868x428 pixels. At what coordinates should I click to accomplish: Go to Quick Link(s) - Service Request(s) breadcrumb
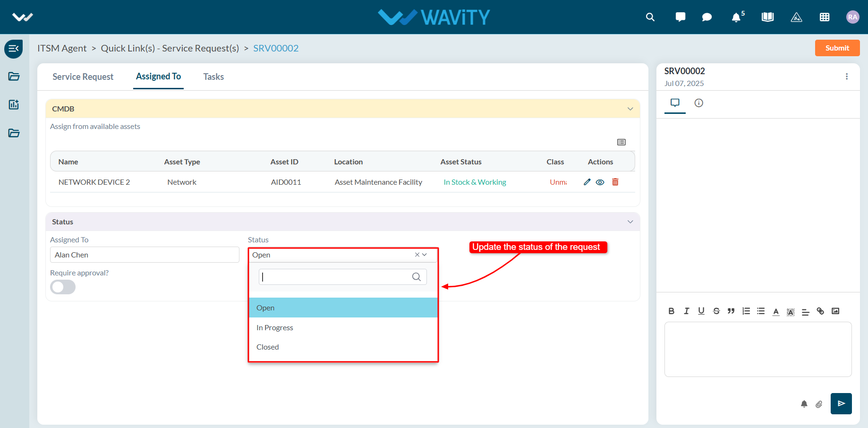(170, 48)
